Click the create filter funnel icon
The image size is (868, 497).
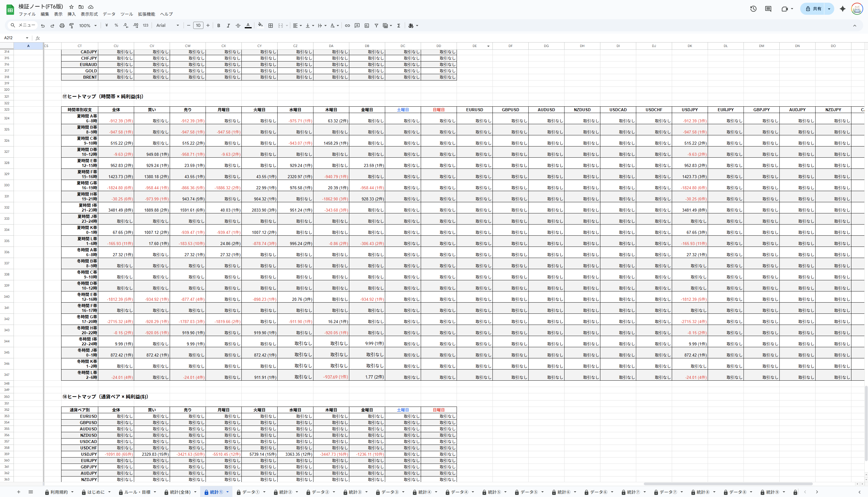[x=376, y=26]
